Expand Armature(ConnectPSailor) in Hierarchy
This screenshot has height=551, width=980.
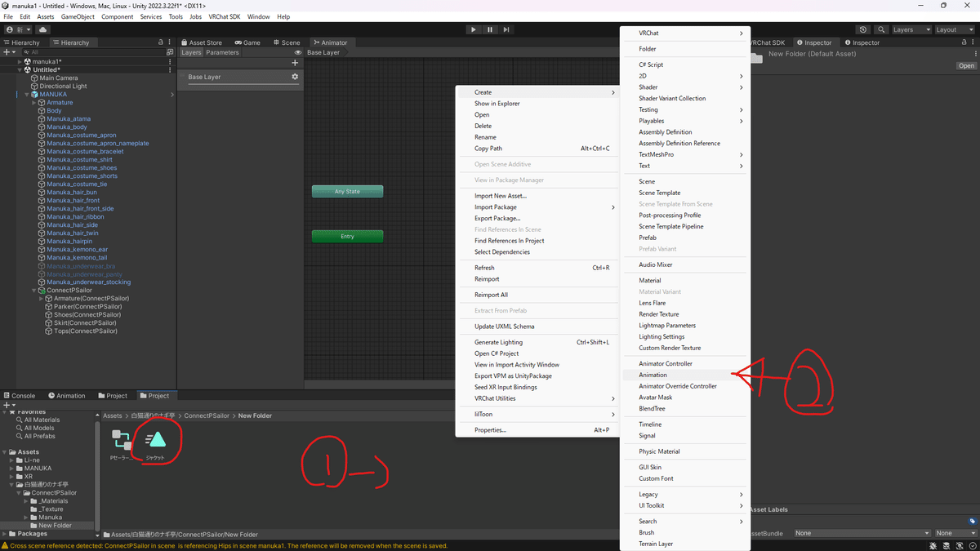point(42,299)
